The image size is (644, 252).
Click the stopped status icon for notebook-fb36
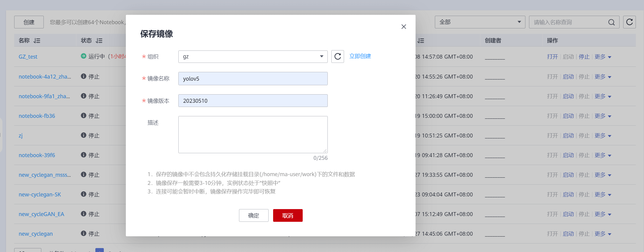pyautogui.click(x=84, y=115)
